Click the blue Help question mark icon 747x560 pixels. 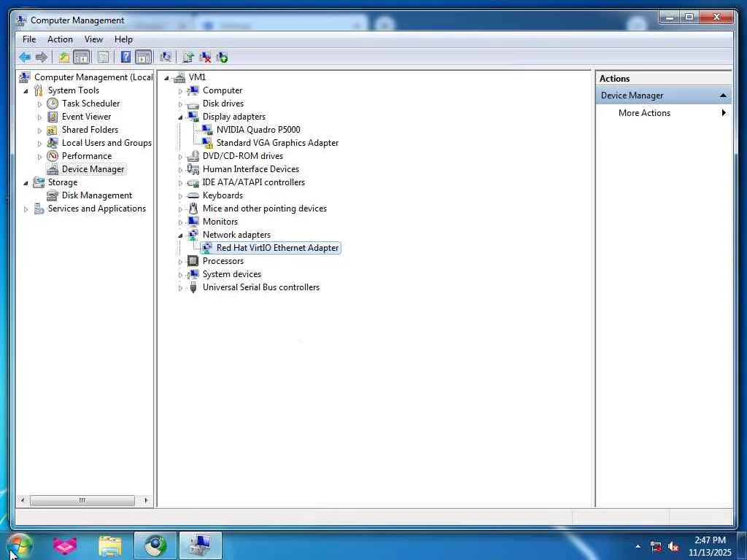coord(125,58)
